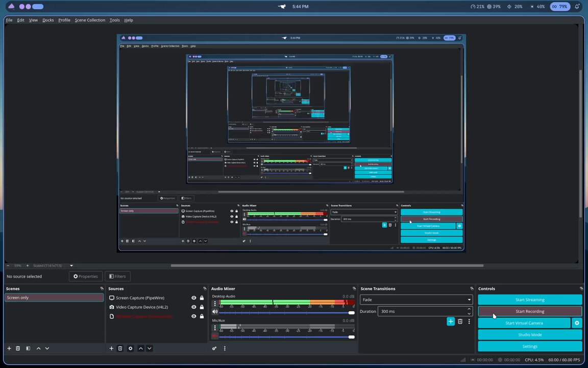Add a new scene with the plus icon

[x=9, y=349]
